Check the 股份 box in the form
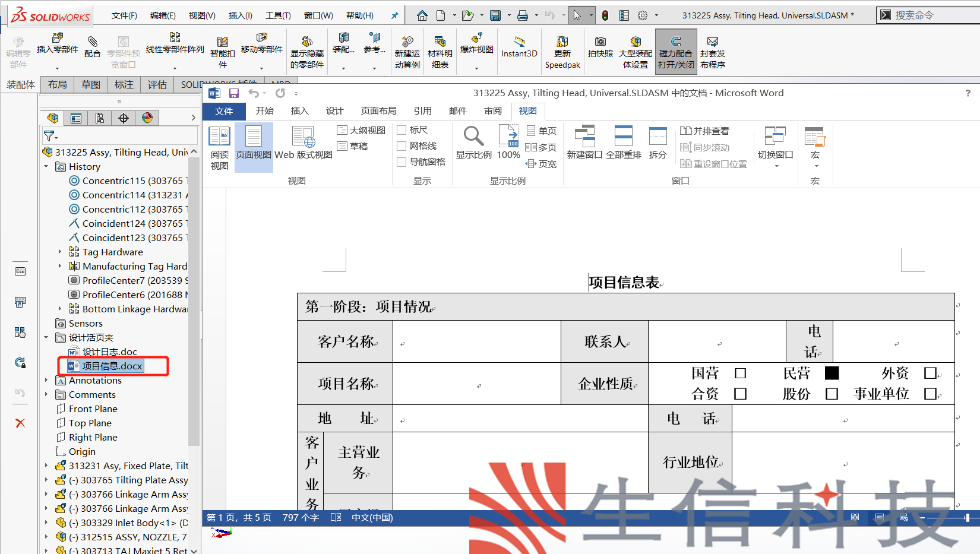The image size is (980, 554). [x=832, y=394]
